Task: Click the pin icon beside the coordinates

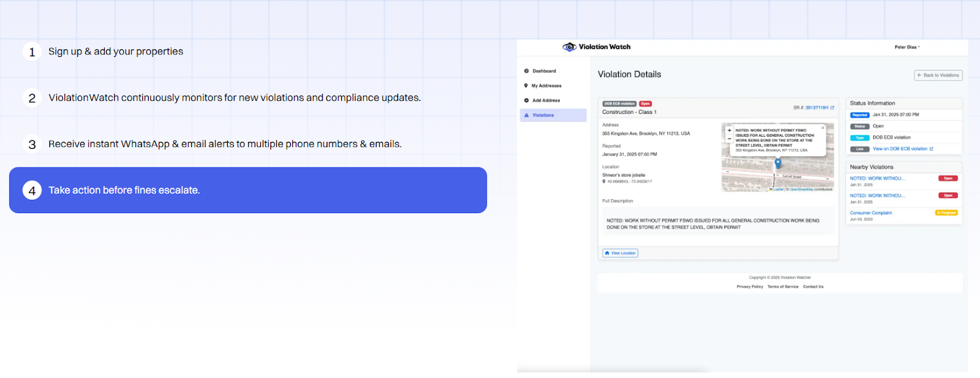Action: coord(604,181)
